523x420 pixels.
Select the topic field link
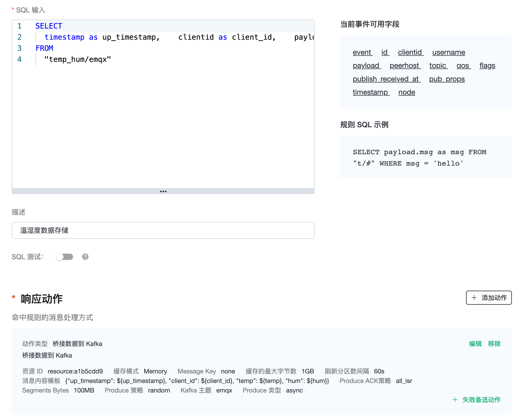438,66
